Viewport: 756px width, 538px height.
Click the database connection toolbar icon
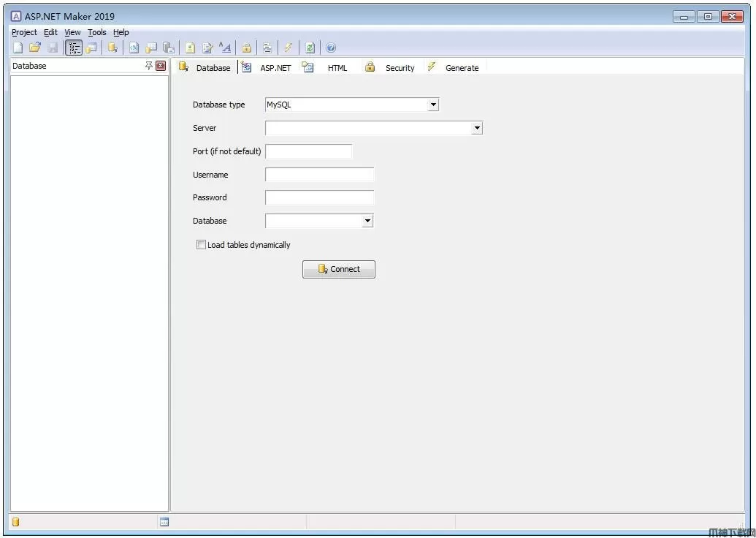pyautogui.click(x=112, y=48)
